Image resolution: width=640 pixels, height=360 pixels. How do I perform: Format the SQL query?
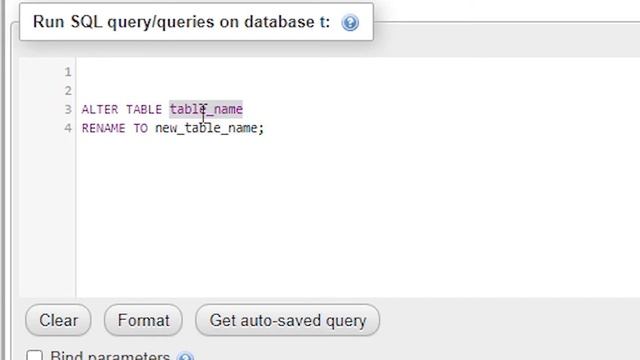[x=143, y=320]
